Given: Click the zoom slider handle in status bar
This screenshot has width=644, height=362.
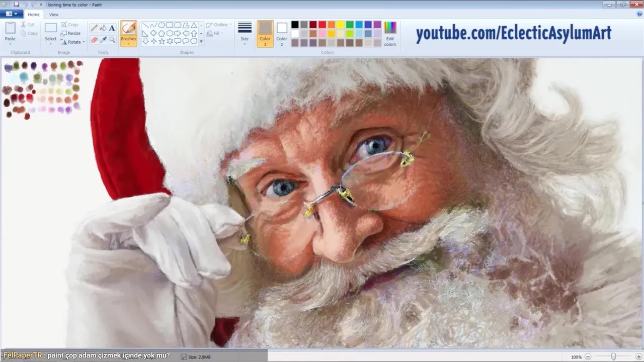Looking at the screenshot, I should coord(613,356).
